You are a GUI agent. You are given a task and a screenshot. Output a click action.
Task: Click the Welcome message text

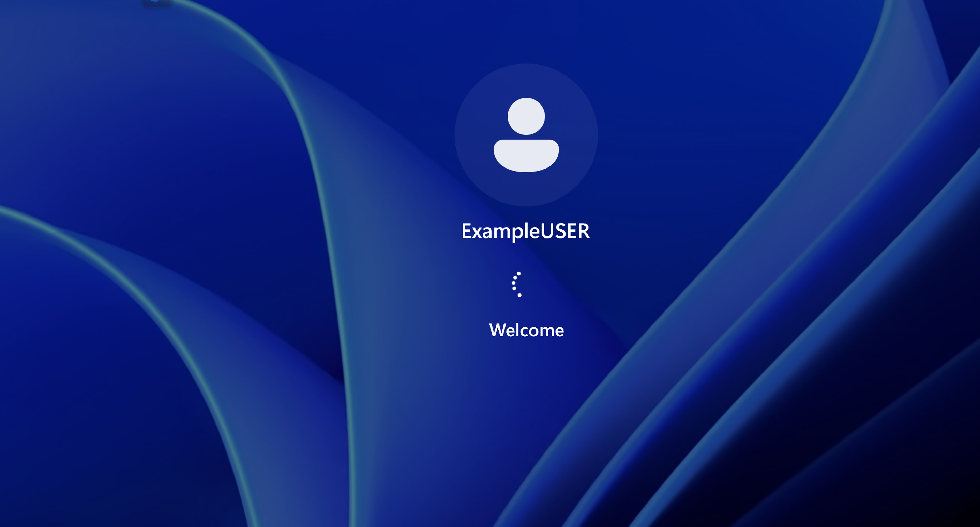(x=526, y=330)
